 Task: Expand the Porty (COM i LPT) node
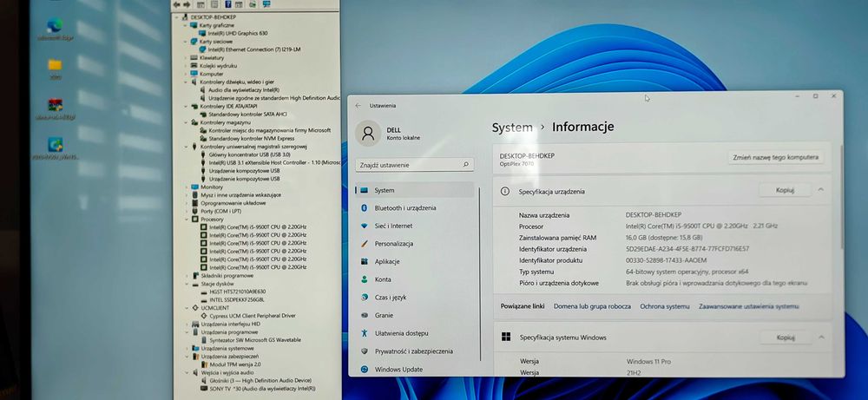point(187,212)
